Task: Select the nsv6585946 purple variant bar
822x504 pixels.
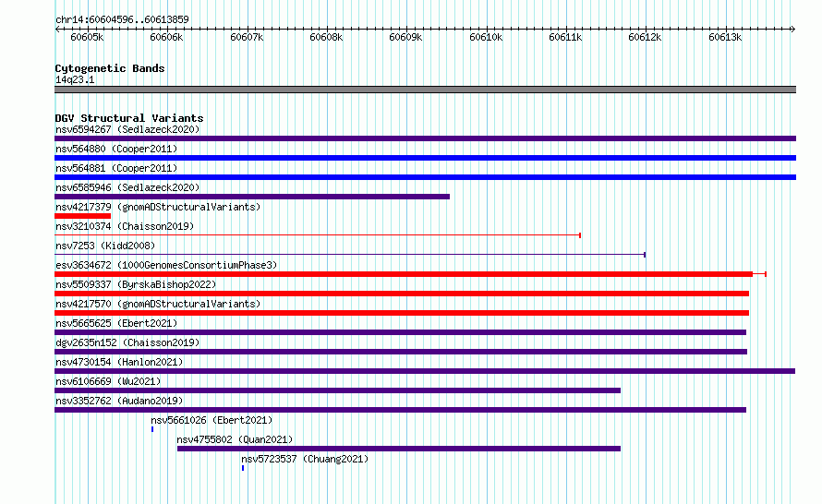Action: 252,197
